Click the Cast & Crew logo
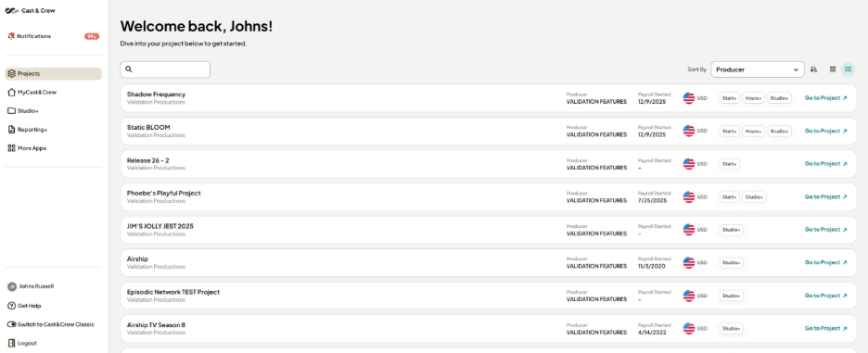 point(30,10)
